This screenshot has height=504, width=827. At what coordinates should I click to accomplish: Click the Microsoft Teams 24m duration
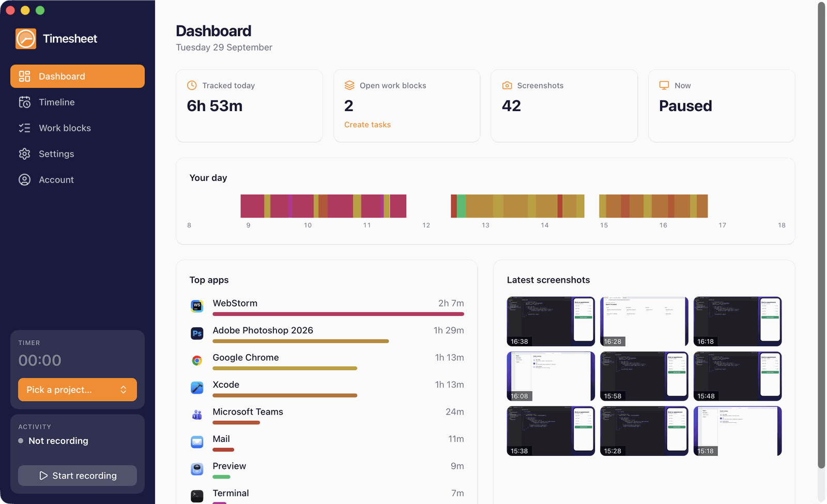tap(455, 412)
